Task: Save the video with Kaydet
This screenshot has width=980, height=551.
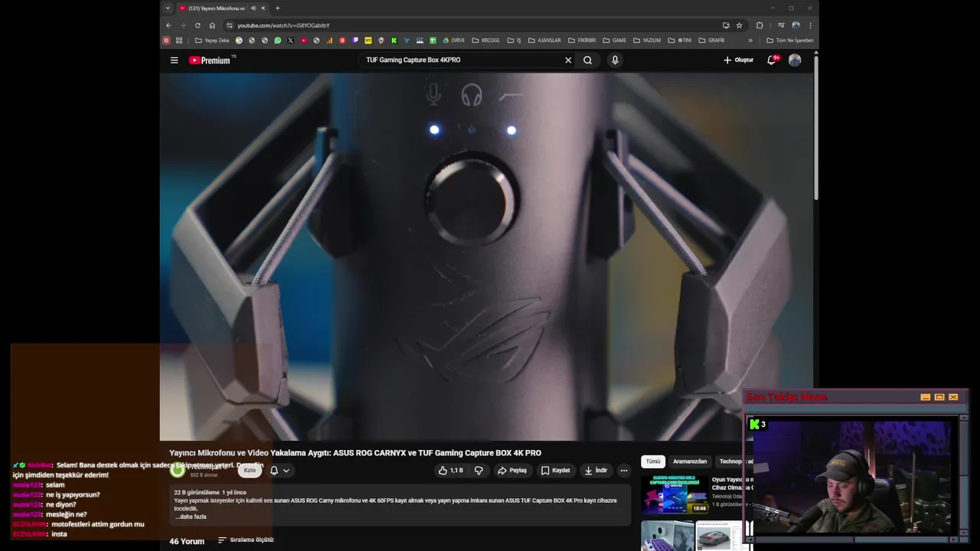Action: [x=555, y=471]
